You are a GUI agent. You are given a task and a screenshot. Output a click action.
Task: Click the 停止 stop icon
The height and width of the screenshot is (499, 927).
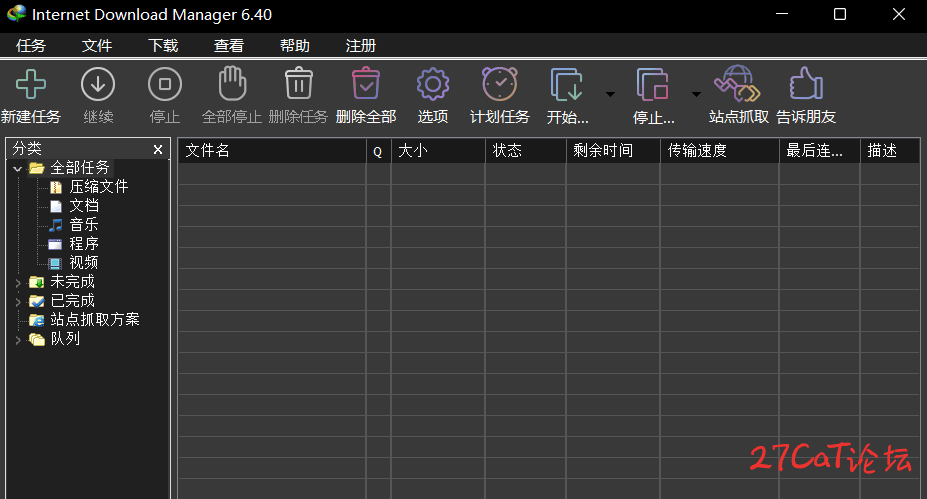[x=165, y=84]
